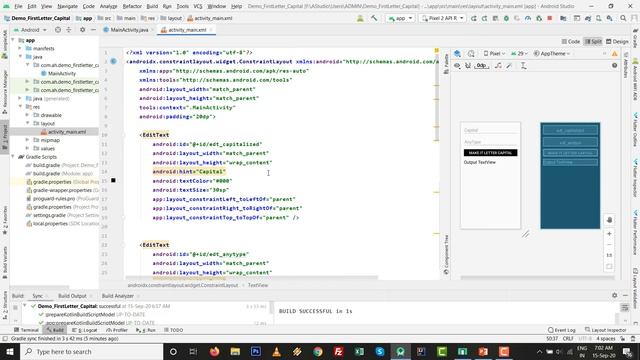This screenshot has height=360, width=640.
Task: Click collapse all icon in Project panel
Action: 69,30
